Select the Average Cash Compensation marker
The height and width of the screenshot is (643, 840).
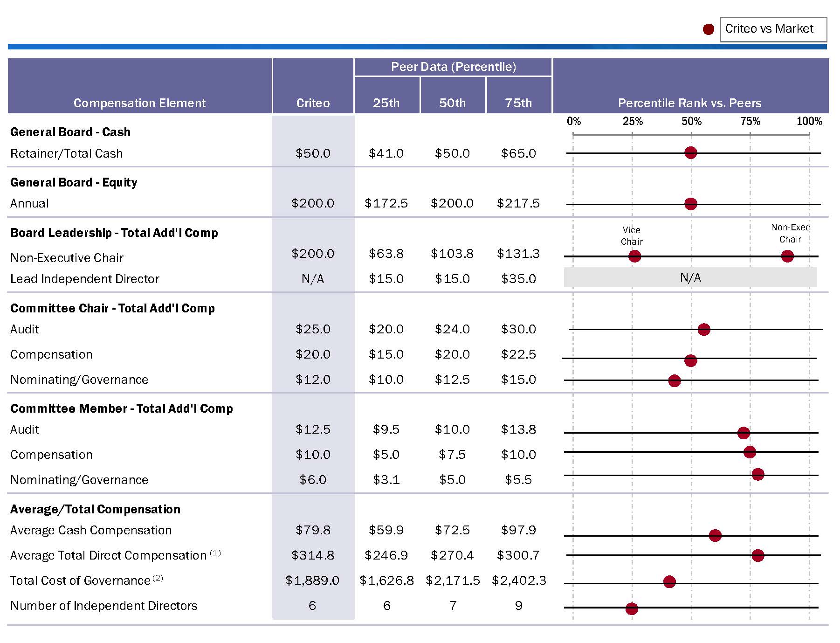(x=715, y=535)
